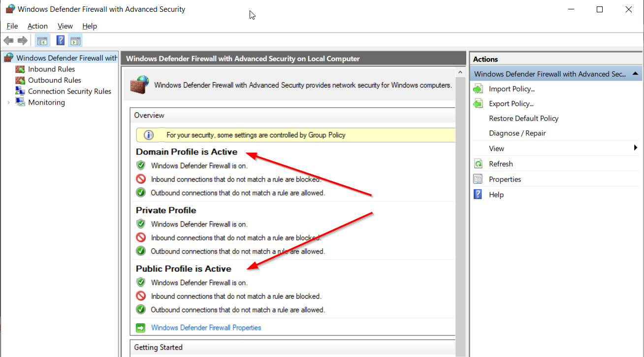
Task: Select Inbound Rules in the tree
Action: (x=51, y=69)
